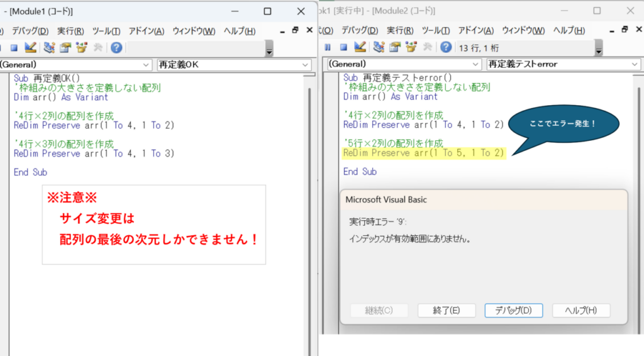The image size is (644, 356).
Task: Open Help question-mark icon in Module1 toolbar
Action: [x=116, y=48]
